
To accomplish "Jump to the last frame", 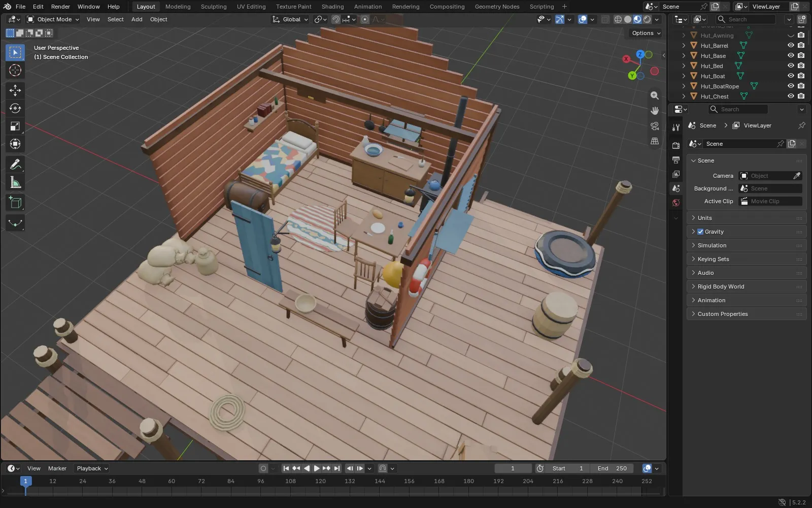I will (x=336, y=468).
